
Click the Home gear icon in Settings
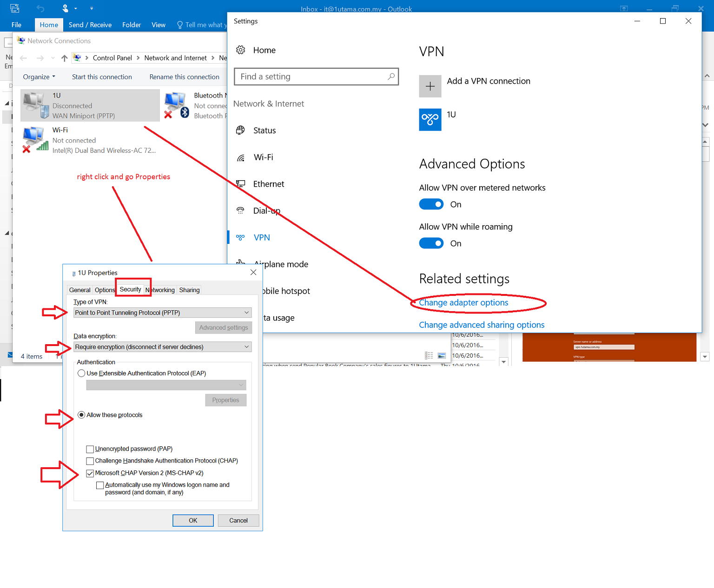[241, 50]
